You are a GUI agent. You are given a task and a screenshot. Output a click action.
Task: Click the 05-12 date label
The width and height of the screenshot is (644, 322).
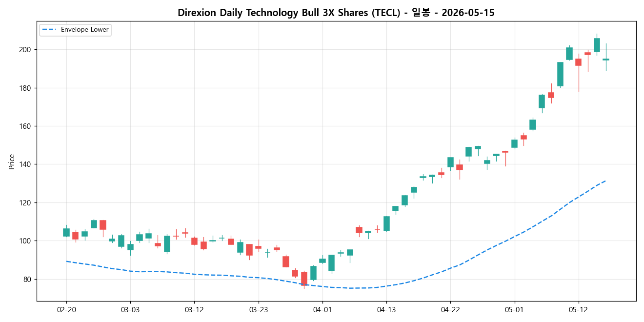578,310
